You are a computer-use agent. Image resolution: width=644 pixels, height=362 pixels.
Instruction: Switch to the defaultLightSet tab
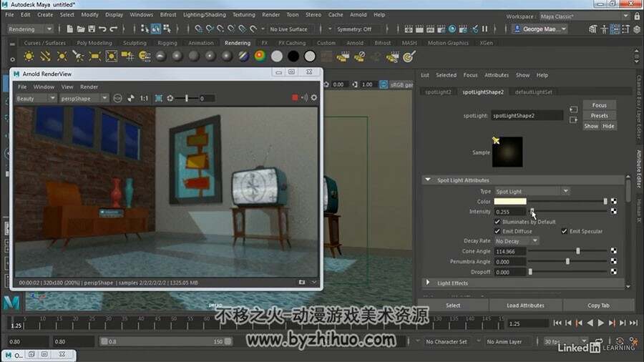534,92
